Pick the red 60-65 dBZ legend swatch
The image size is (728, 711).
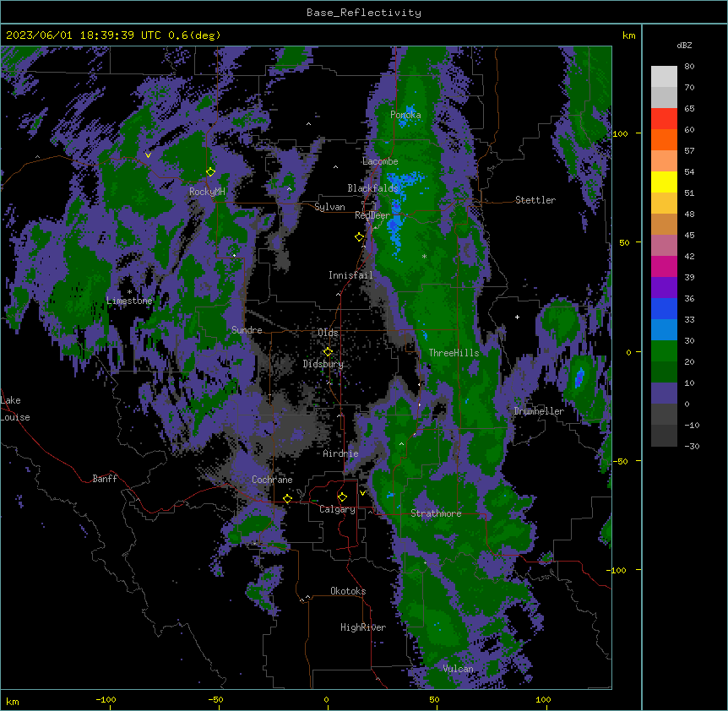tap(664, 119)
